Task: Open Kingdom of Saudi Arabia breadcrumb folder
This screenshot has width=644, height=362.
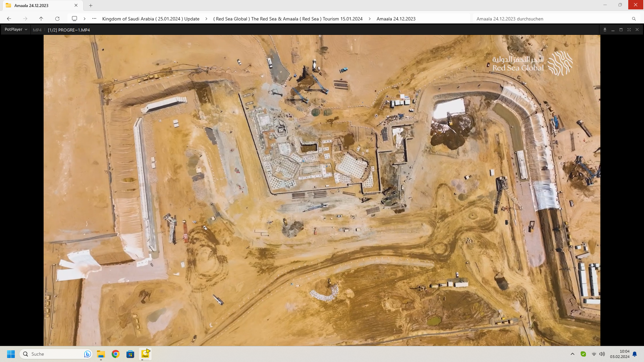Action: (x=151, y=19)
